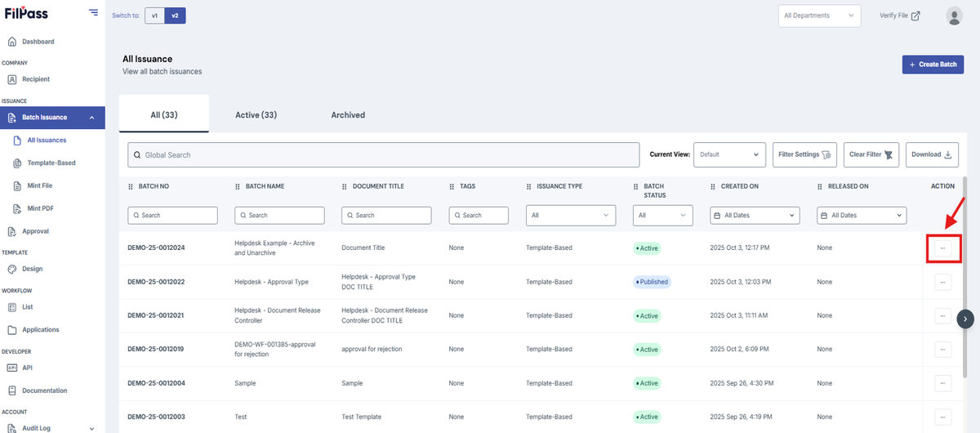Open actions menu for DEMO-25-0012024
This screenshot has height=433, width=980.
[x=942, y=248]
